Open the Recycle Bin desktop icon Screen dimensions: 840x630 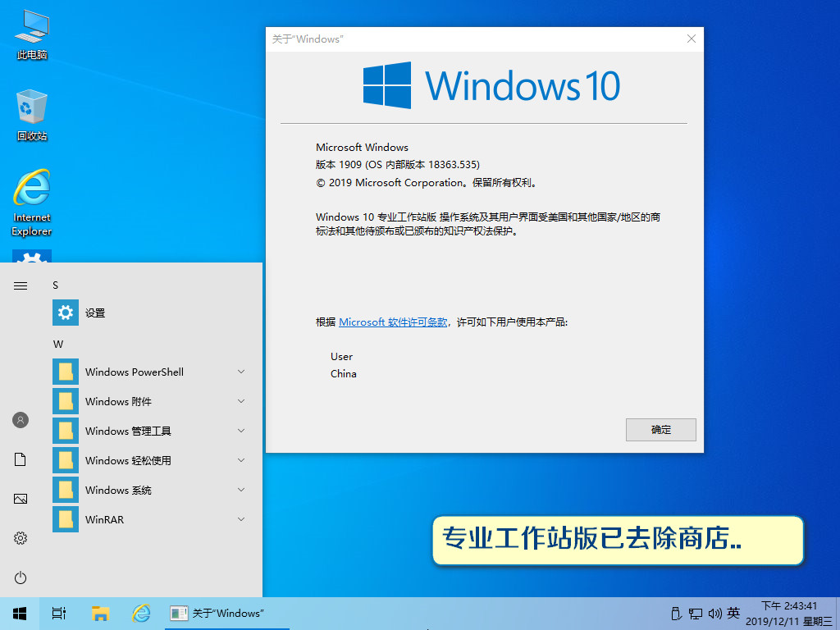tap(32, 115)
